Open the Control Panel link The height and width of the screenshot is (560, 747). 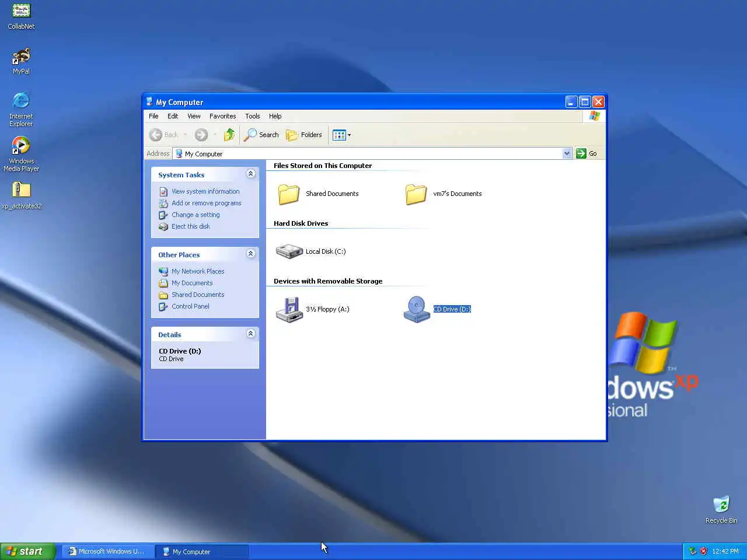(190, 306)
